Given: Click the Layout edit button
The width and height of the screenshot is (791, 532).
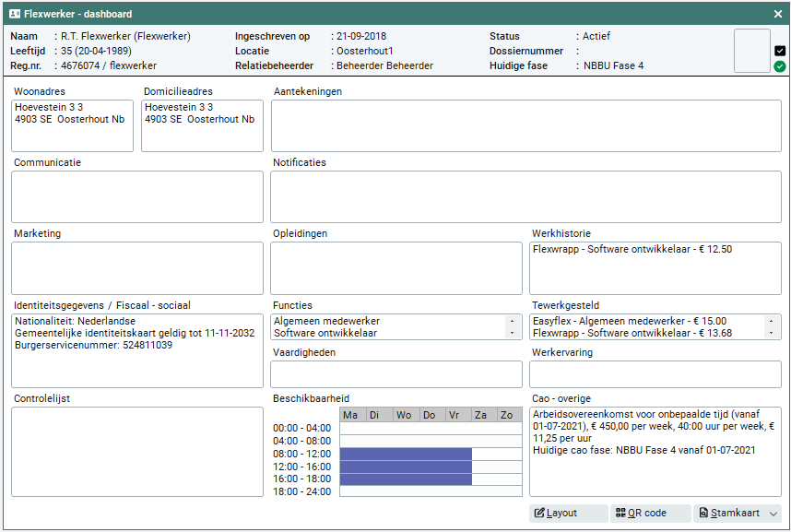Looking at the screenshot, I should pos(568,514).
